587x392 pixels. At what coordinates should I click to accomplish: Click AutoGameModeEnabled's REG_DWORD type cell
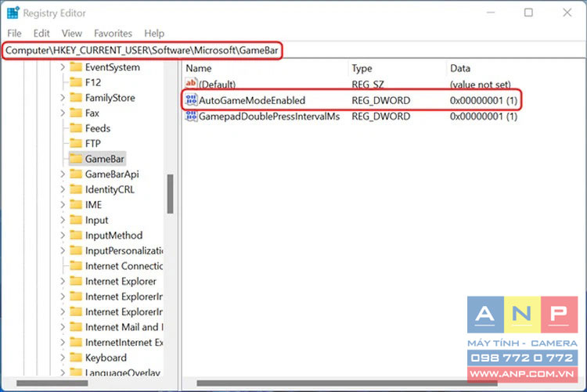(380, 100)
